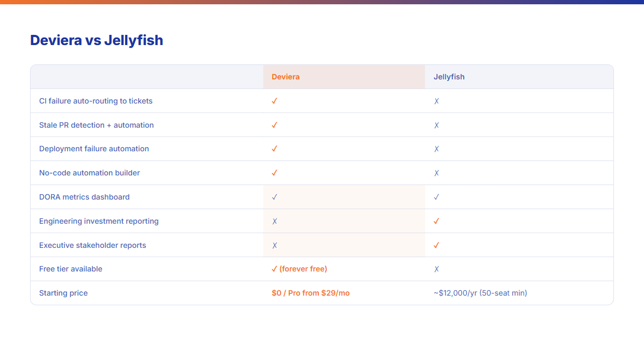Click Jellyfish X mark for CI failure auto-routing
This screenshot has width=644, height=338.
436,101
